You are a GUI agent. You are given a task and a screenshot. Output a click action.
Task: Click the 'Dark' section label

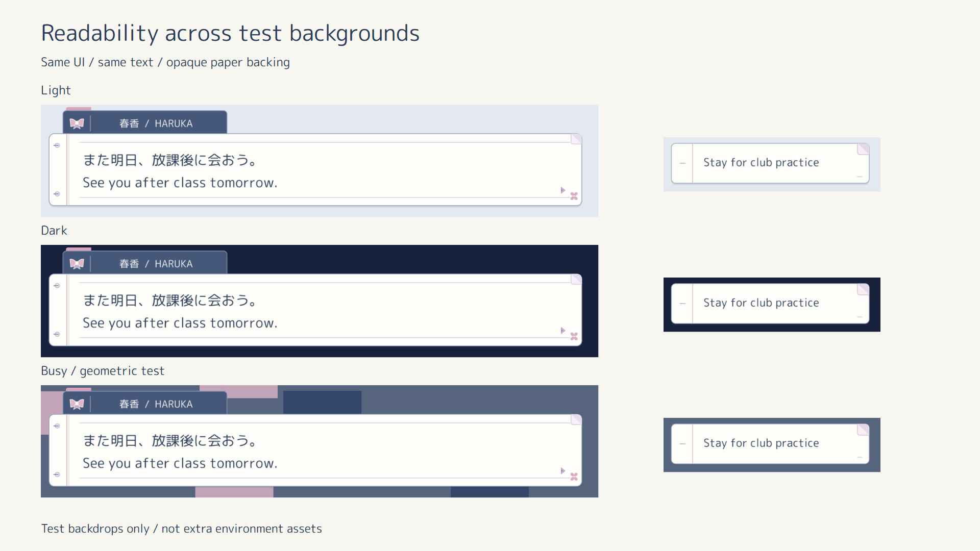coord(54,231)
